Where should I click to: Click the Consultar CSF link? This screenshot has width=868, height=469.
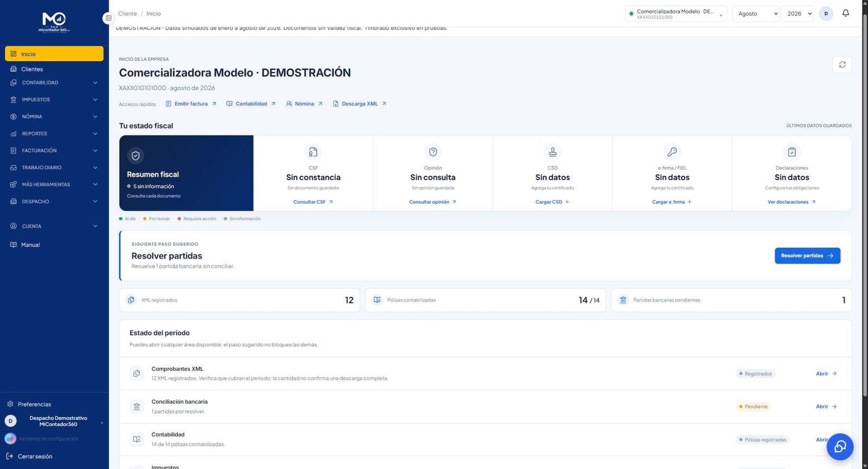(313, 202)
